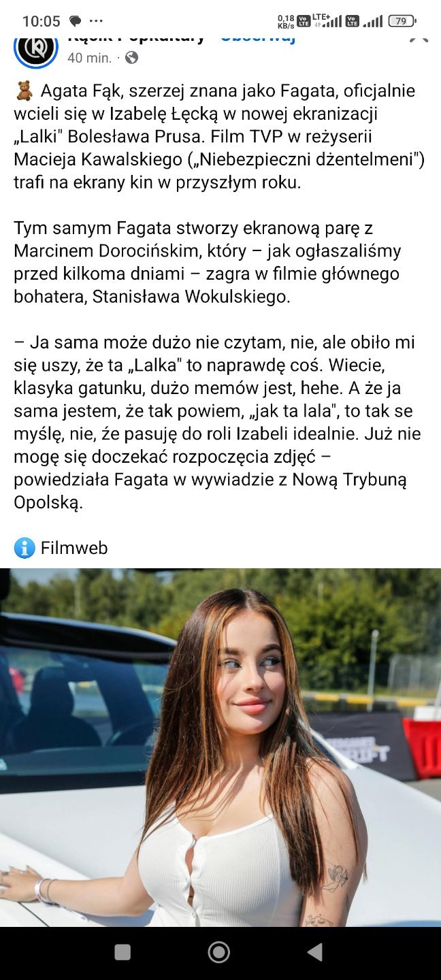Tap the three-dots notification overflow icon
This screenshot has width=441, height=980.
point(97,21)
